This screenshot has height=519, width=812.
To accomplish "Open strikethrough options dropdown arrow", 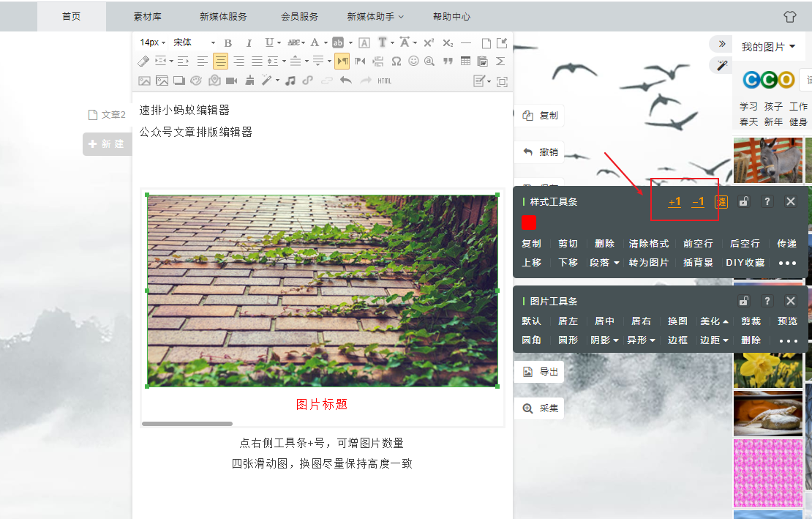I will coord(303,43).
